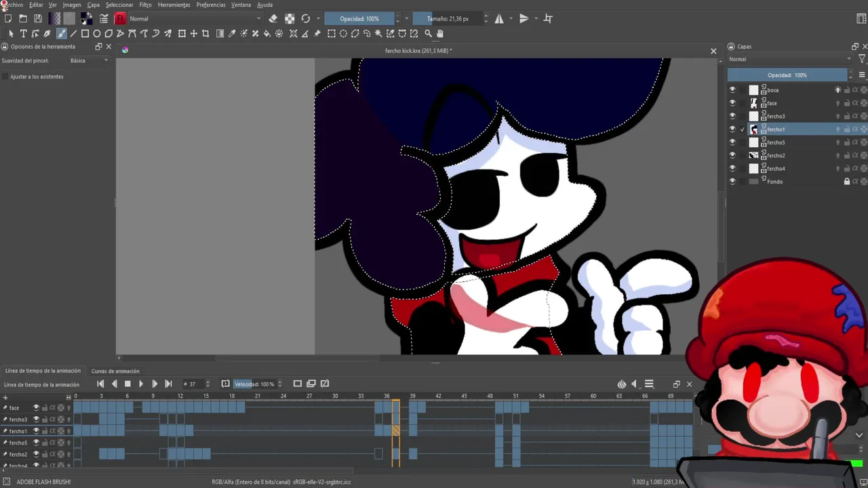Open the brush preset chooser FL icon
This screenshot has width=868, height=488.
120,18
